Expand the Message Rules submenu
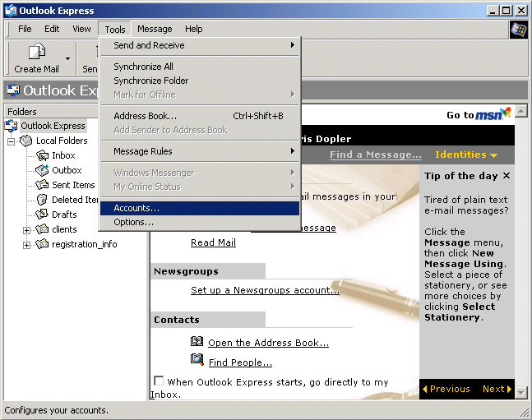This screenshot has height=420, width=532. [x=200, y=151]
